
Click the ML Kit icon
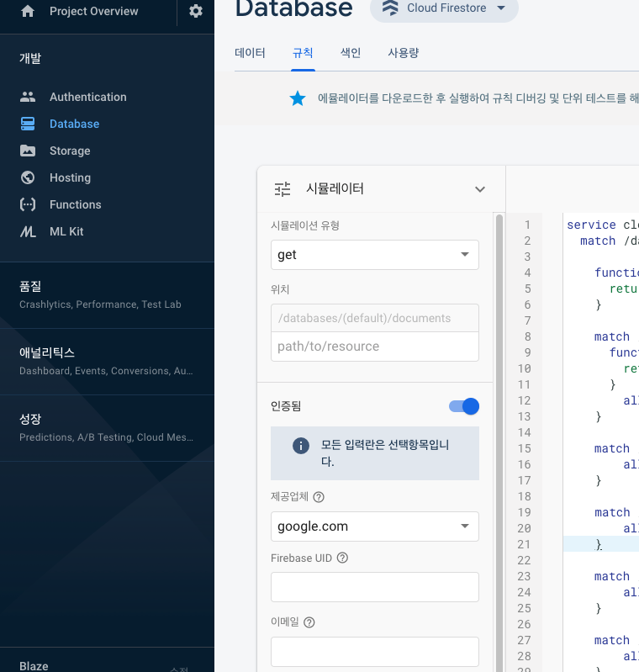coord(28,231)
